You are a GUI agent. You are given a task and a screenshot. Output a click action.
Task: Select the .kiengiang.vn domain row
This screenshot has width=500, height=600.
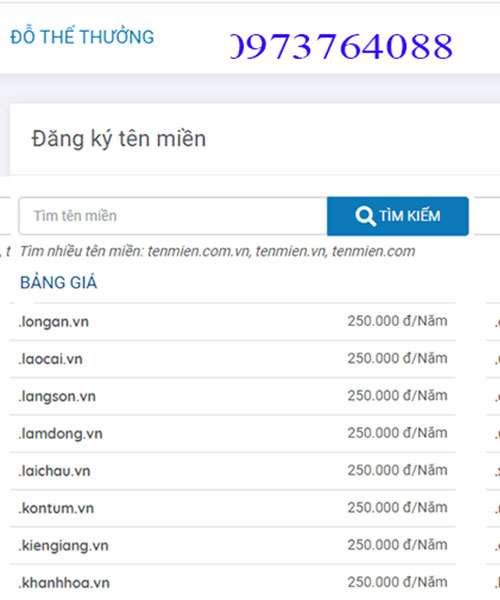(233, 545)
